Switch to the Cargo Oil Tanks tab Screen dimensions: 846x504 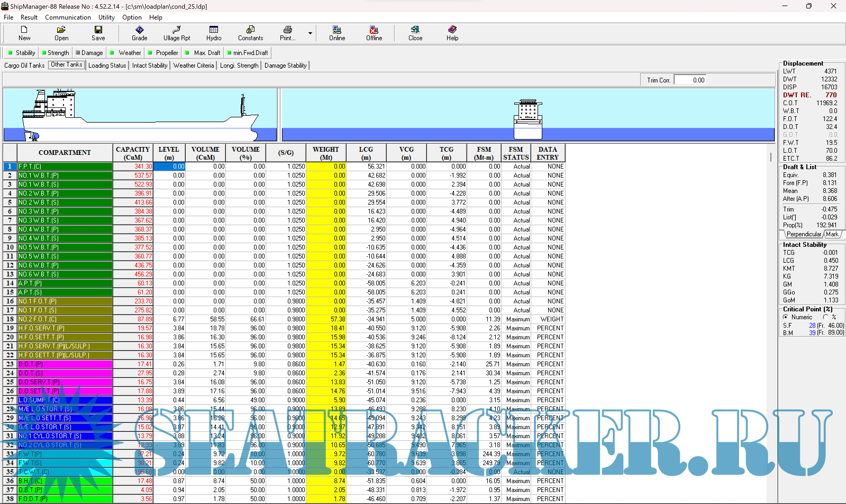(24, 65)
